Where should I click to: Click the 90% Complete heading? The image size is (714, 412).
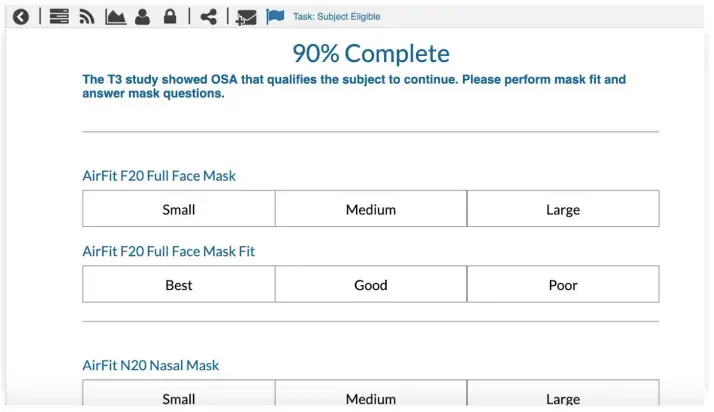pos(371,54)
